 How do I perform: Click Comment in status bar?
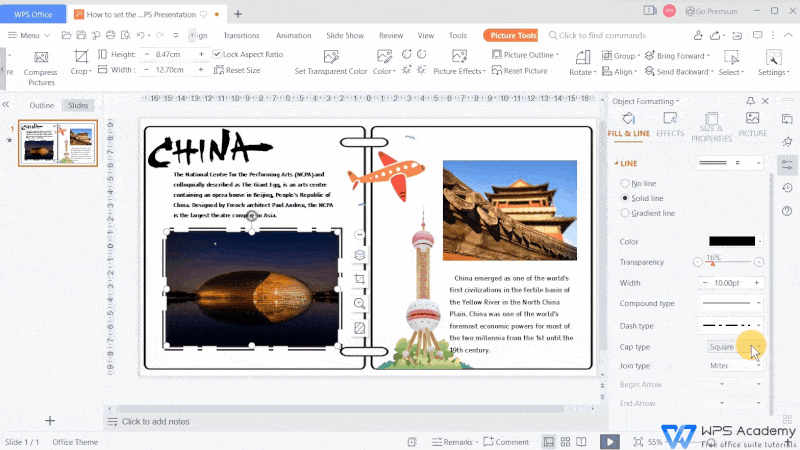tap(506, 442)
